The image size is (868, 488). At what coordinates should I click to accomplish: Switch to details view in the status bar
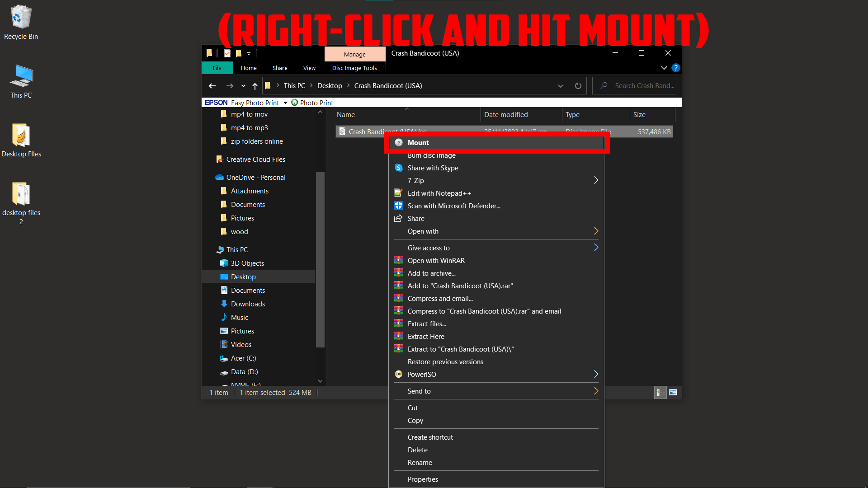(x=660, y=392)
